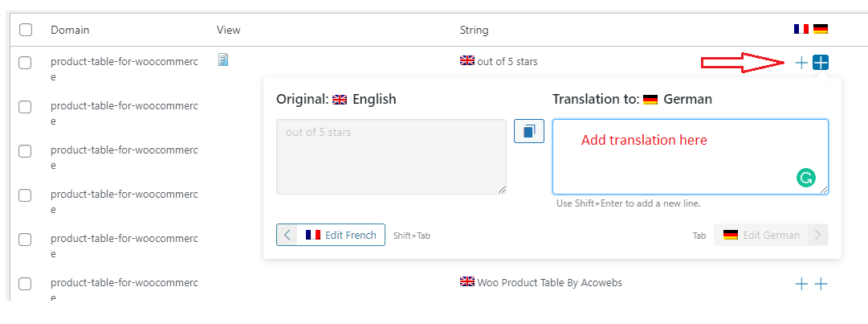868x324 pixels.
Task: Click the German flag in column header
Action: [x=821, y=29]
